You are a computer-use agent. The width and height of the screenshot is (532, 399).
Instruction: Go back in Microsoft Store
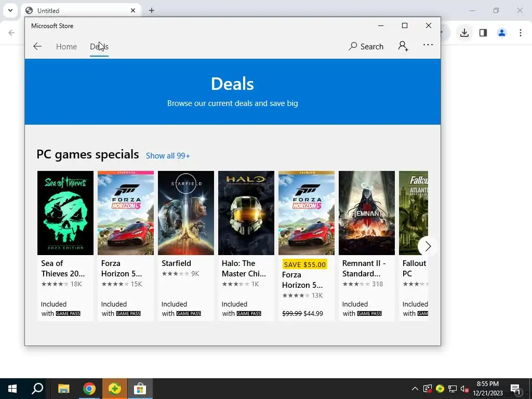point(37,46)
